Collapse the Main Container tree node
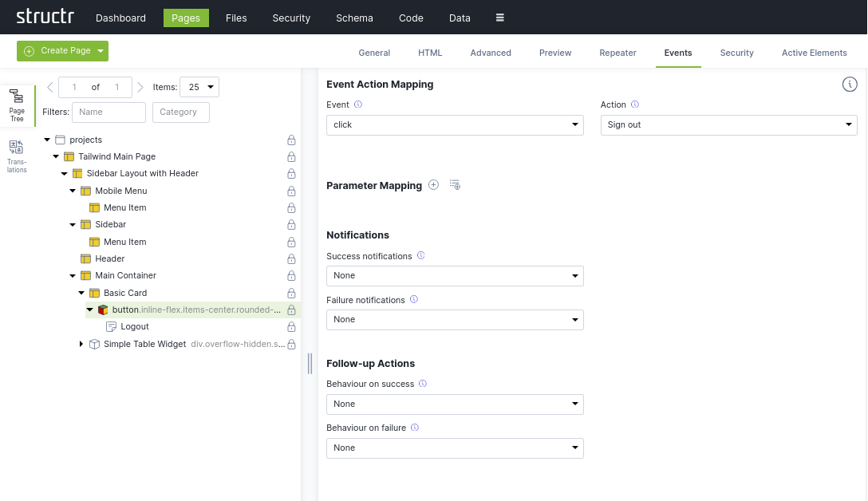This screenshot has height=501, width=868. pos(73,275)
